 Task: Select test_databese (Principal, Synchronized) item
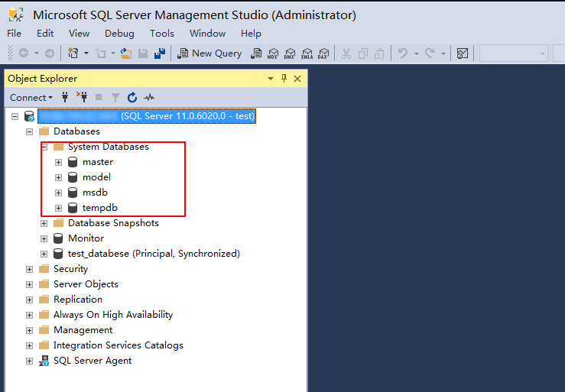(x=154, y=254)
